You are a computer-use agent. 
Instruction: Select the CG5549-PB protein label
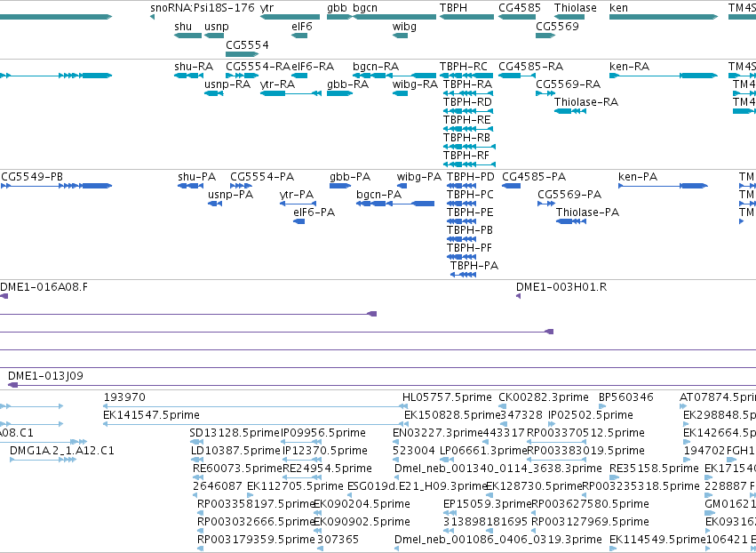pyautogui.click(x=32, y=177)
